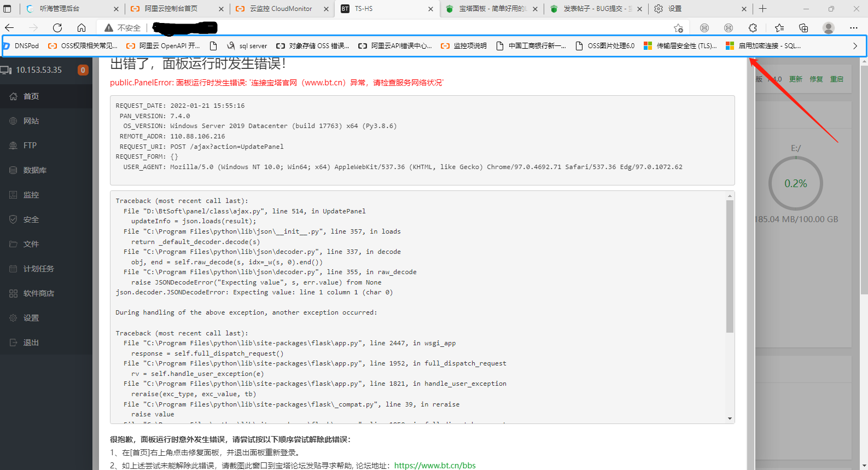Click the 设置 gear icon in sidebar
Screen dimensions: 868x470
pyautogui.click(x=13, y=318)
